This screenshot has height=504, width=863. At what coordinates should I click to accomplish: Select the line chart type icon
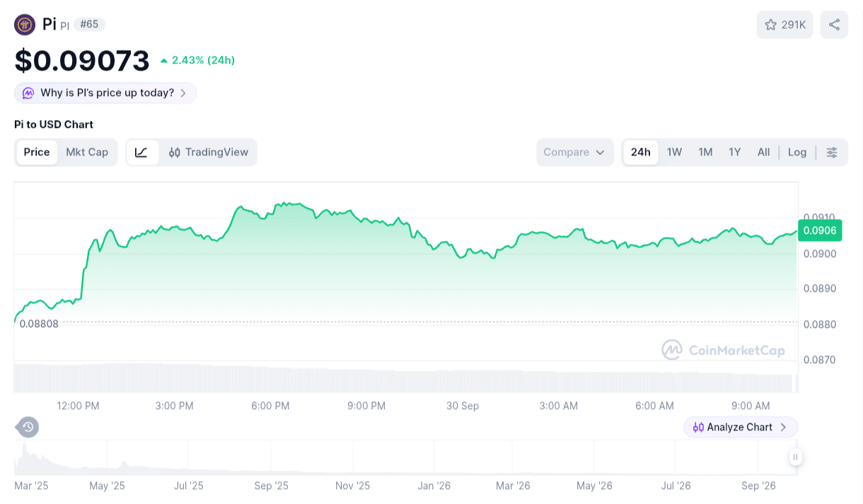click(x=141, y=152)
